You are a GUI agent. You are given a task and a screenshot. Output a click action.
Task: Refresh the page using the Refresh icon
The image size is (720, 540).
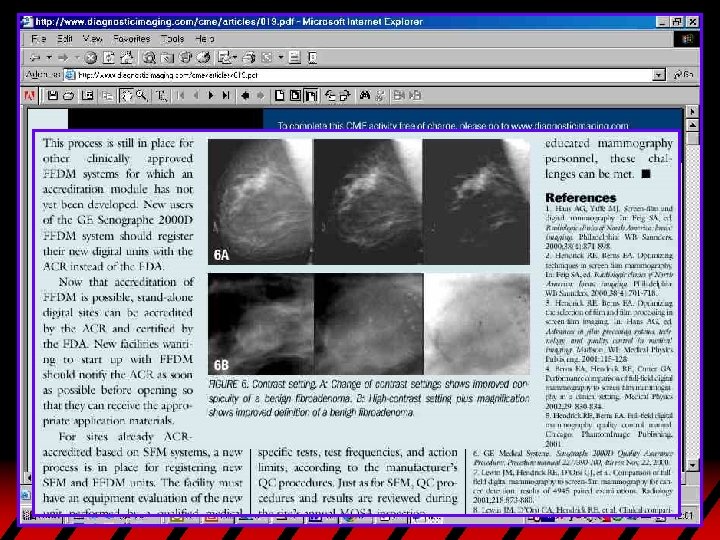(x=108, y=58)
